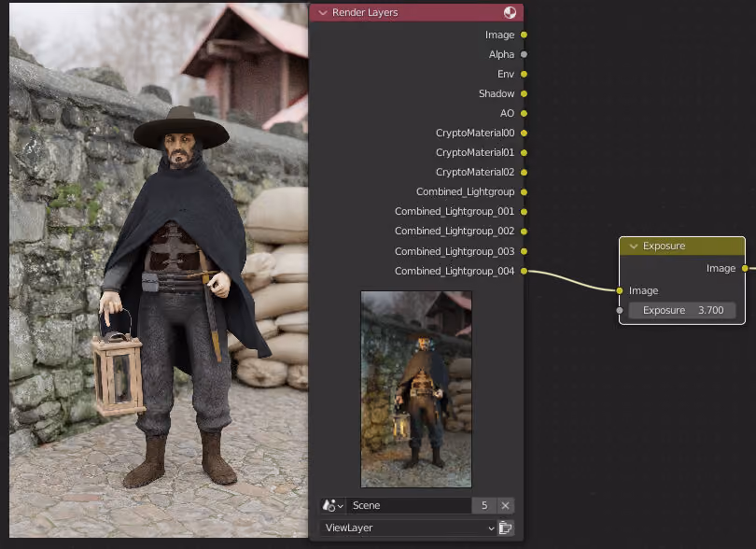Image resolution: width=756 pixels, height=549 pixels.
Task: Click the Combined_Lightgroup_003 output socket
Action: point(525,251)
